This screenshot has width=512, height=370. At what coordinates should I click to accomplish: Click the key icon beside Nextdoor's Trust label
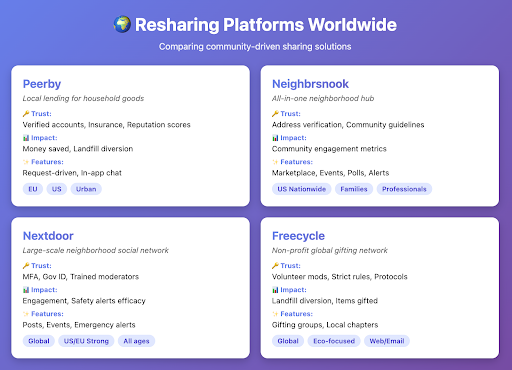click(26, 266)
